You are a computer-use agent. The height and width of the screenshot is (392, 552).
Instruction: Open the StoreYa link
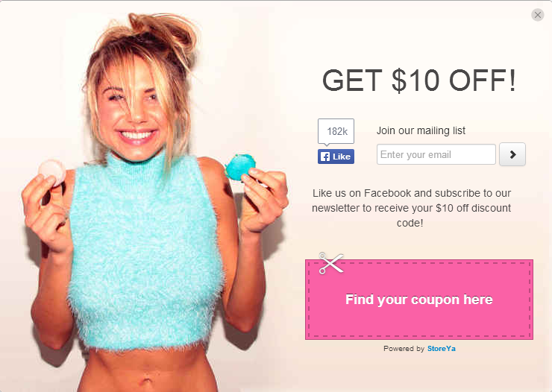(442, 349)
